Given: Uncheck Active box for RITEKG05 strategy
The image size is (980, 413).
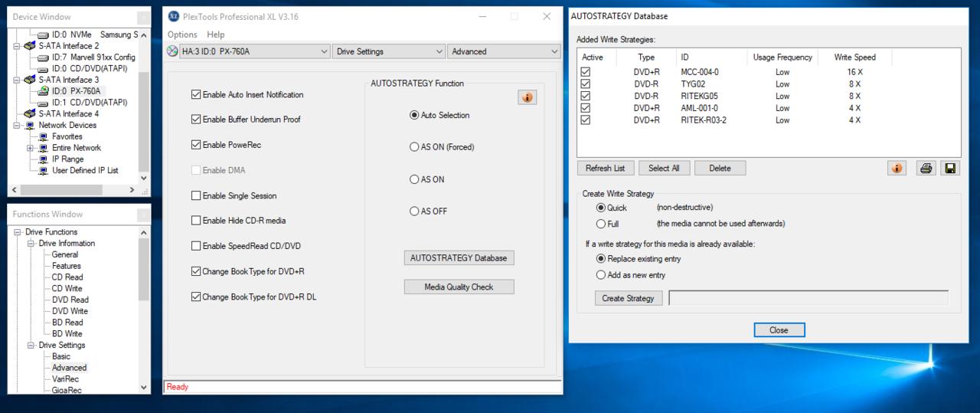Looking at the screenshot, I should coord(586,96).
